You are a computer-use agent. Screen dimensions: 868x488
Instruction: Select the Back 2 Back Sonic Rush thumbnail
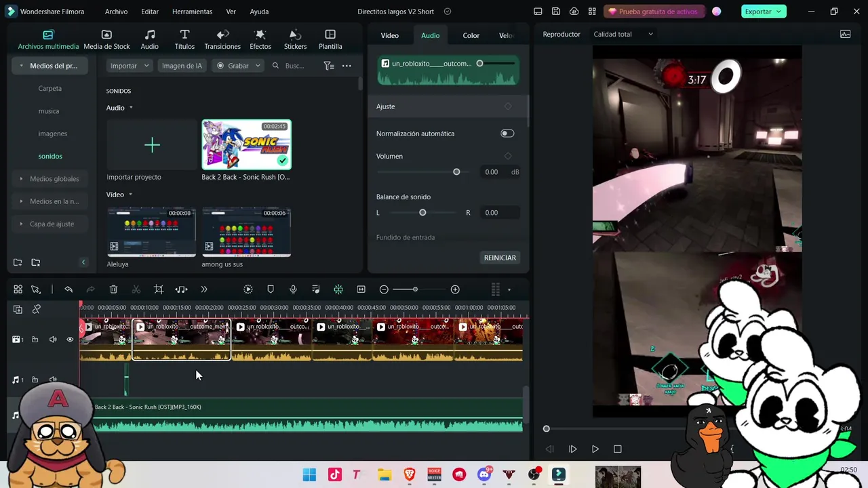click(x=246, y=144)
